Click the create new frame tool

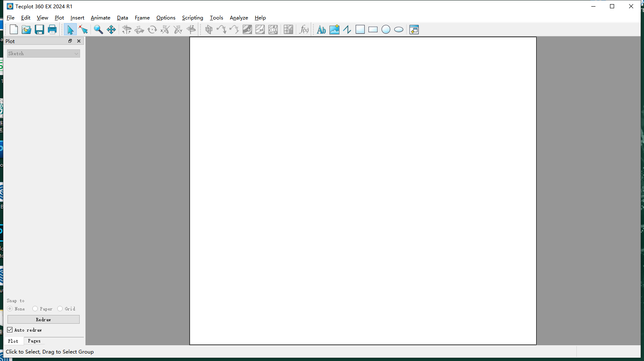414,29
